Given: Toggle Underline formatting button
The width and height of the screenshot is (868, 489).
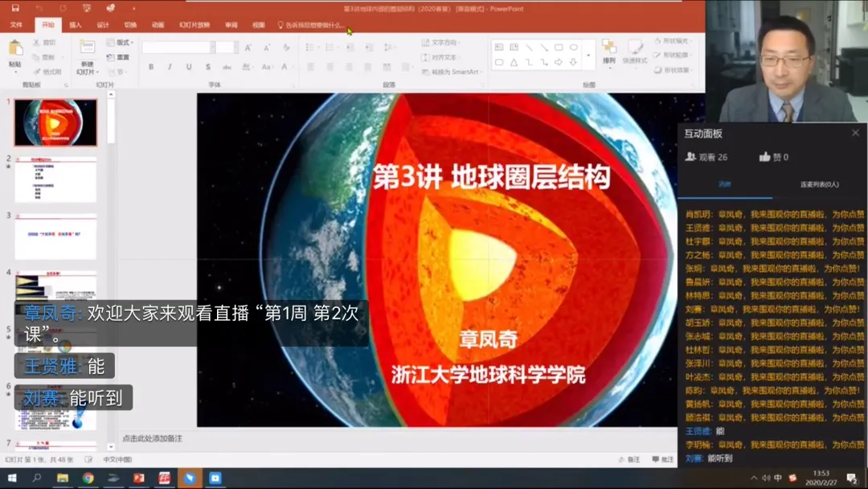Looking at the screenshot, I should (x=189, y=67).
